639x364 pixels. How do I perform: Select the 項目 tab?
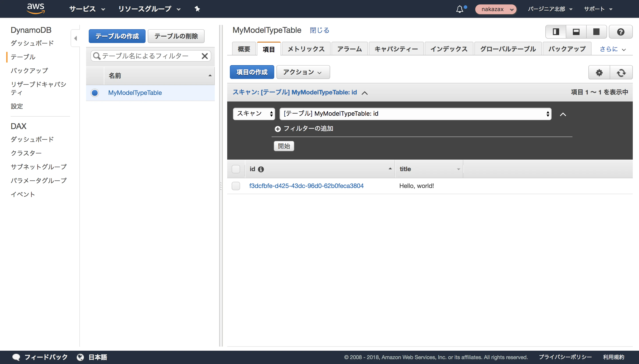(269, 49)
